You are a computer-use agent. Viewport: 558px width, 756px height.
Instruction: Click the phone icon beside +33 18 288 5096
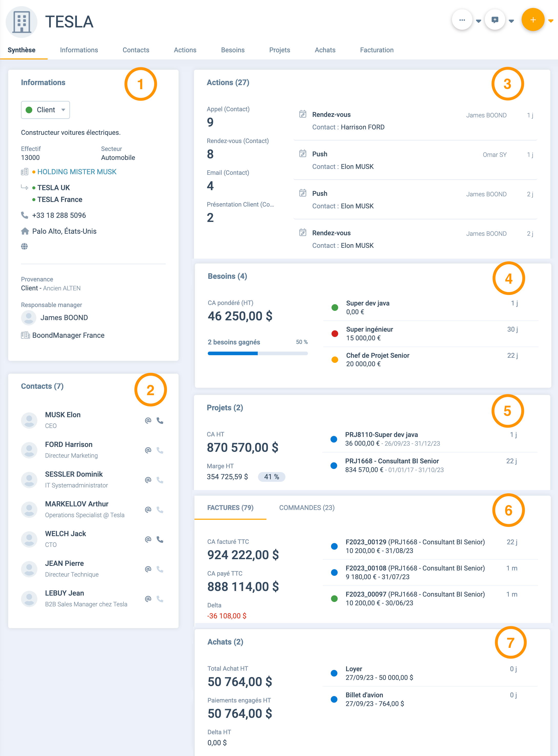point(24,215)
